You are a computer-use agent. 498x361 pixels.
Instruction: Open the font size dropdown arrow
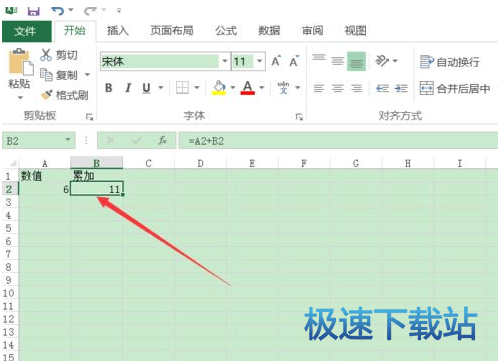click(260, 61)
